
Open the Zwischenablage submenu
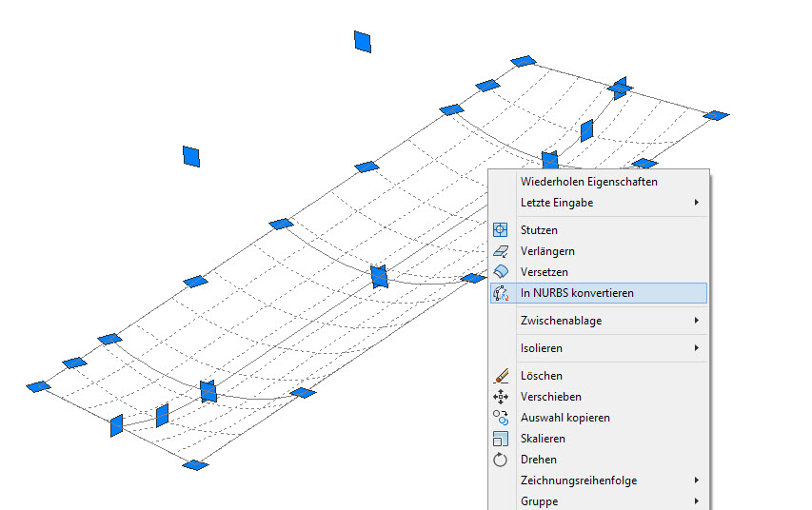coord(599,321)
